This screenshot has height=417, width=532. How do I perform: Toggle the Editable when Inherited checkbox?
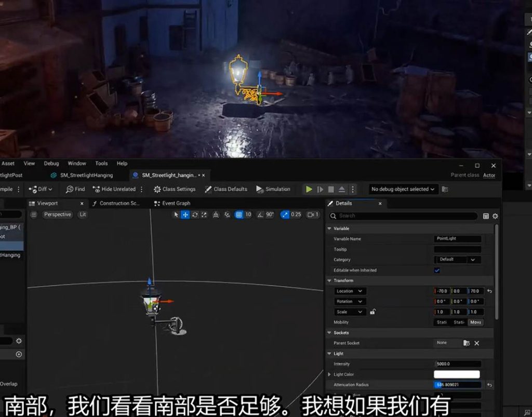(x=437, y=271)
